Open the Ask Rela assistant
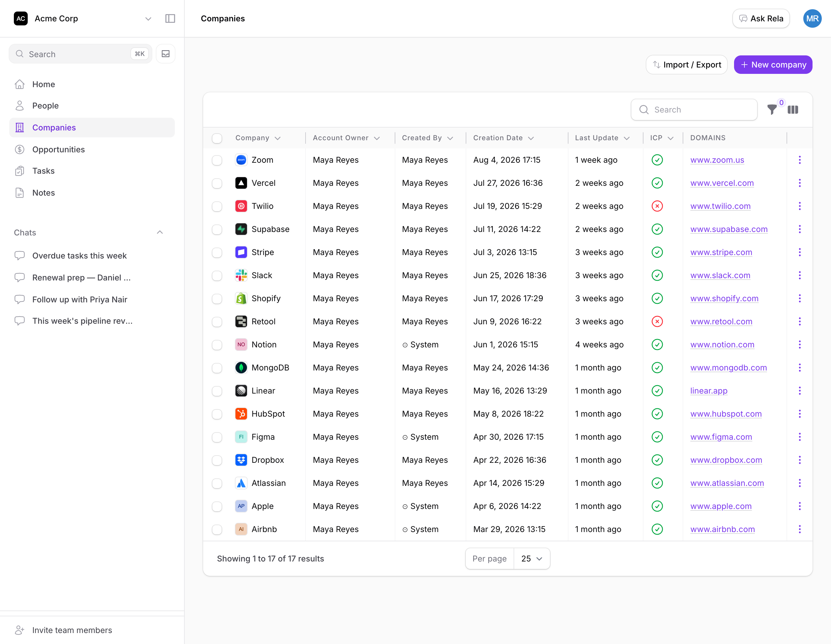 click(761, 19)
